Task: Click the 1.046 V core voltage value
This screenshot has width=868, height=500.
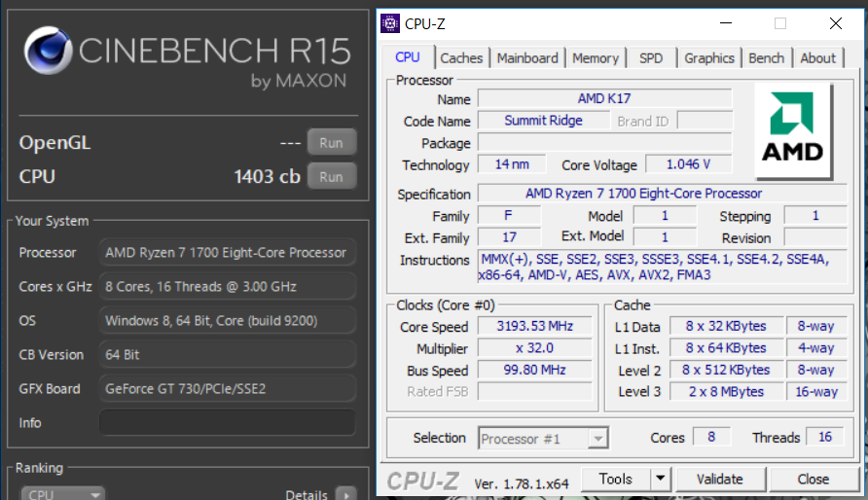Action: (688, 164)
